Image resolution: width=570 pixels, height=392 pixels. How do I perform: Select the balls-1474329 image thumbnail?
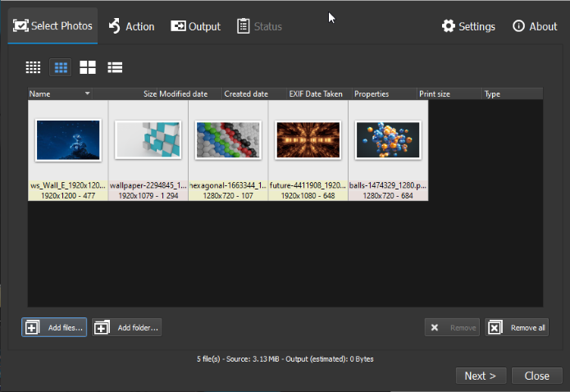[388, 141]
